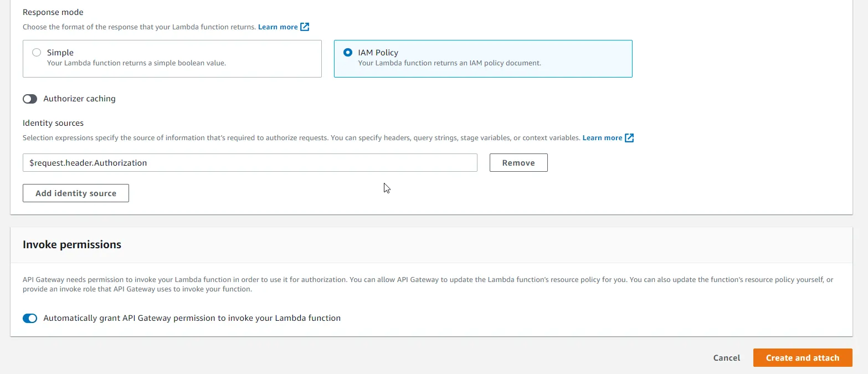Image resolution: width=868 pixels, height=374 pixels.
Task: Edit the $request.header.Authorization identity source field
Action: pos(249,162)
